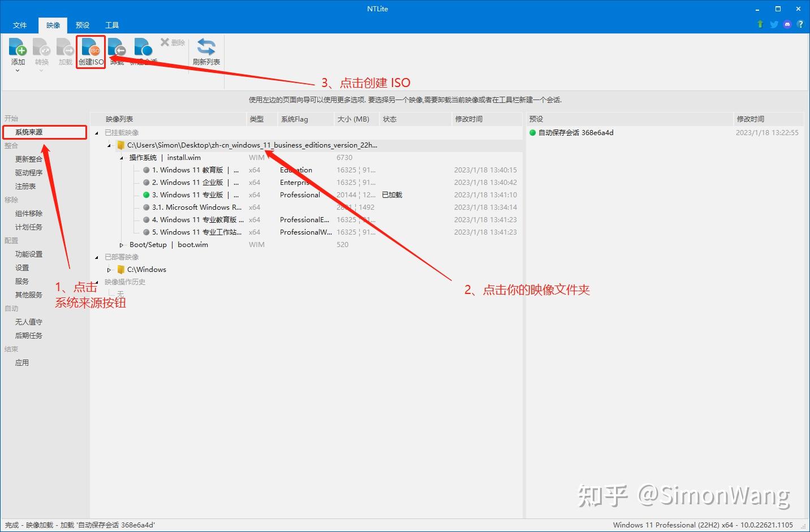Image resolution: width=810 pixels, height=532 pixels.
Task: Click the green upgrade arrow icon
Action: 760,24
